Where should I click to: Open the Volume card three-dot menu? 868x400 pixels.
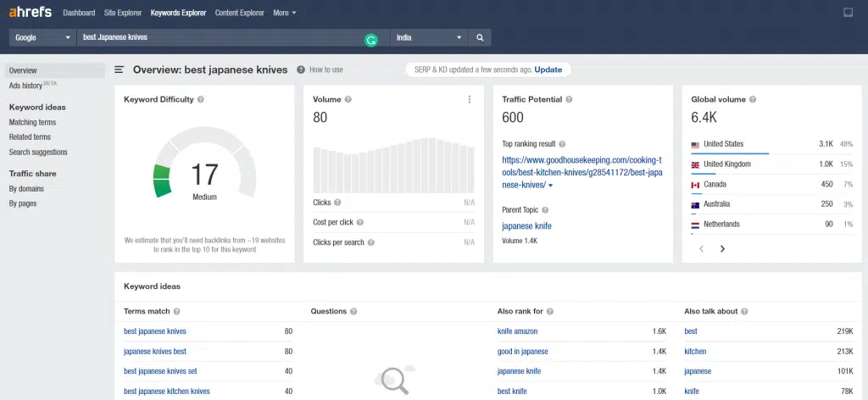(470, 100)
